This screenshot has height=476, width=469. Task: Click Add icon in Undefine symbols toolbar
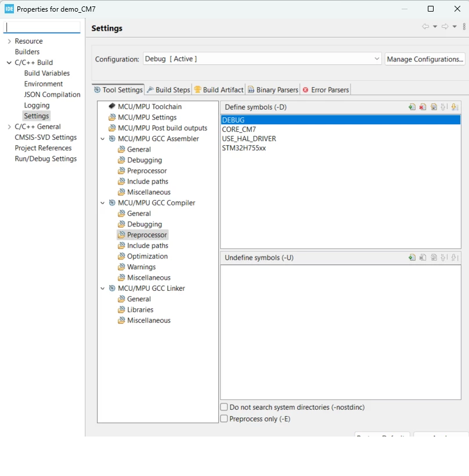click(412, 257)
